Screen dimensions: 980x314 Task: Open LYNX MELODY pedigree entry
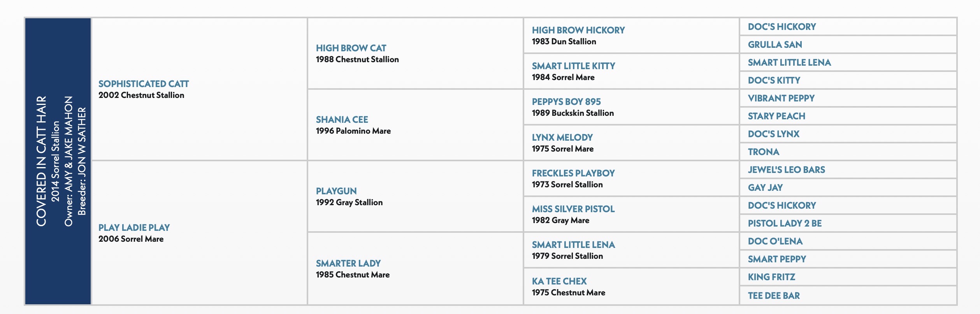tap(562, 138)
